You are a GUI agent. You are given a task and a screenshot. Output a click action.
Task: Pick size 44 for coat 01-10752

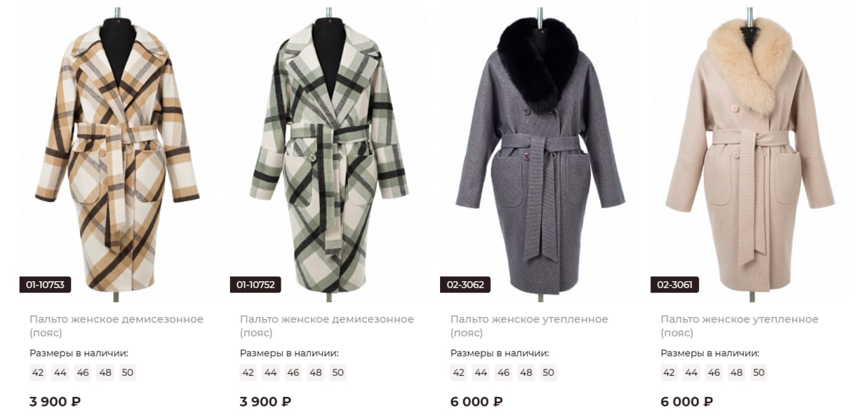[x=271, y=373]
